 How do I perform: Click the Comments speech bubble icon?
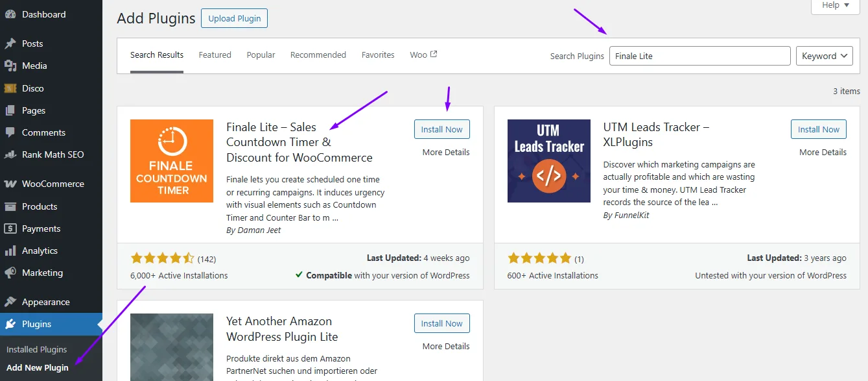10,132
